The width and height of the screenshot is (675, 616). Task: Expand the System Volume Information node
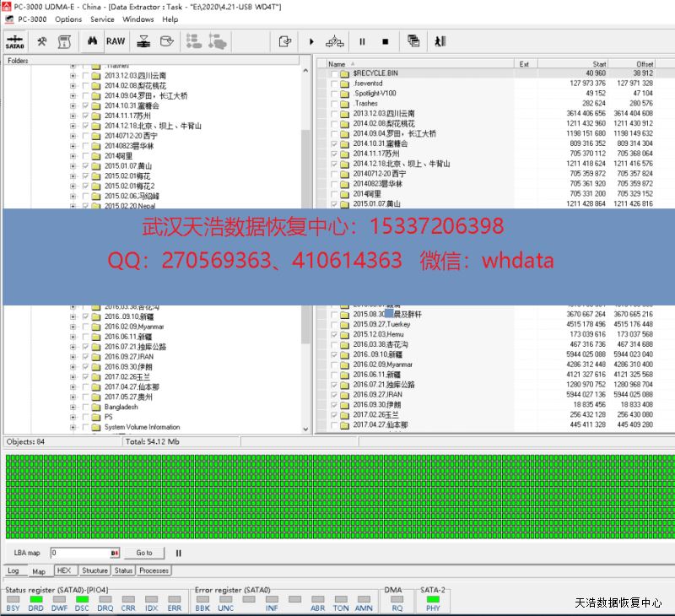tap(73, 427)
